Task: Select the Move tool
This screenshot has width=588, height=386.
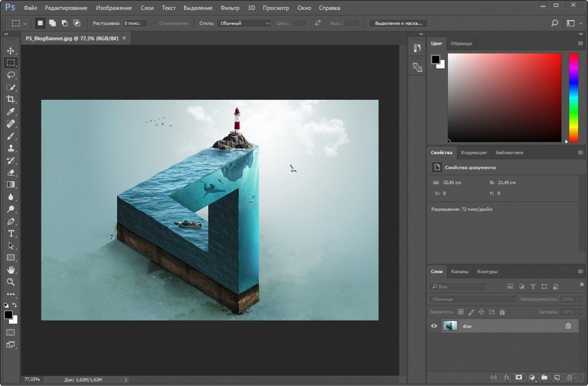Action: (x=11, y=50)
